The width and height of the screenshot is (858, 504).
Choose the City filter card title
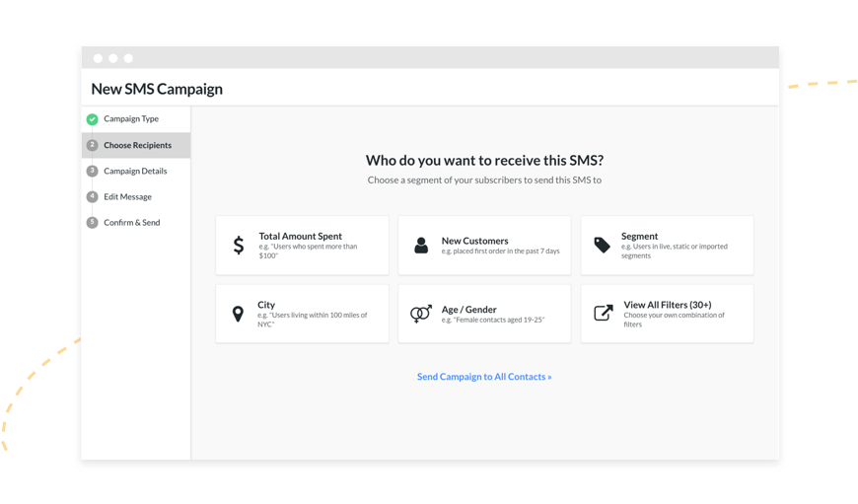coord(266,305)
